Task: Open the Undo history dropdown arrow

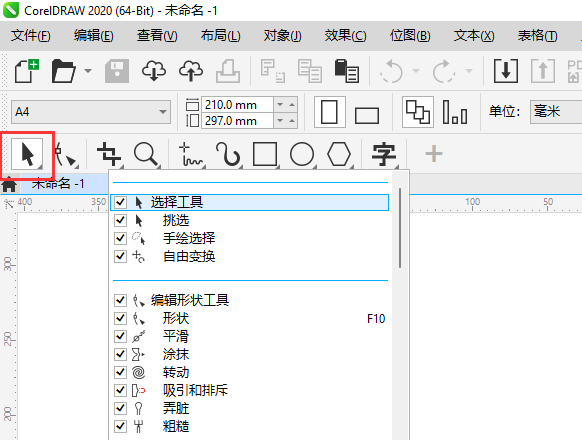Action: pos(416,71)
